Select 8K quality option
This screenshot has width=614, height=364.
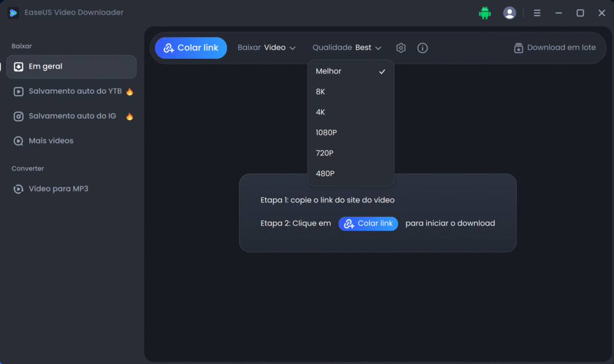(x=320, y=91)
